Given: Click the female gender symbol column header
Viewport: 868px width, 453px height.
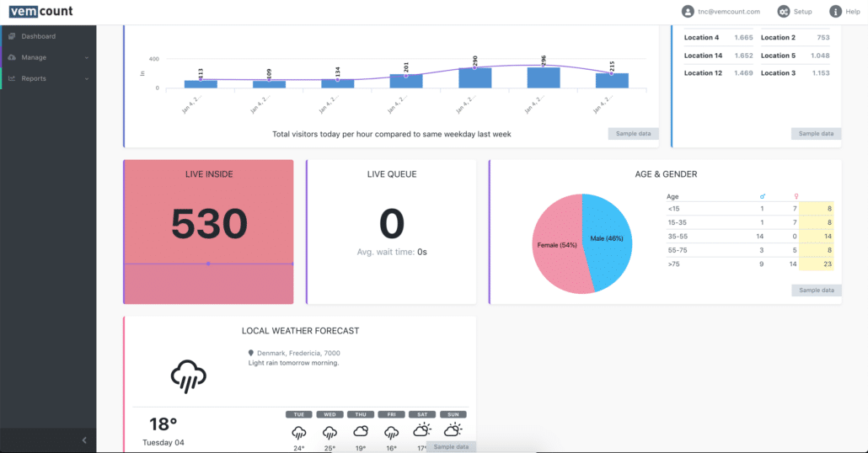Looking at the screenshot, I should click(x=796, y=196).
